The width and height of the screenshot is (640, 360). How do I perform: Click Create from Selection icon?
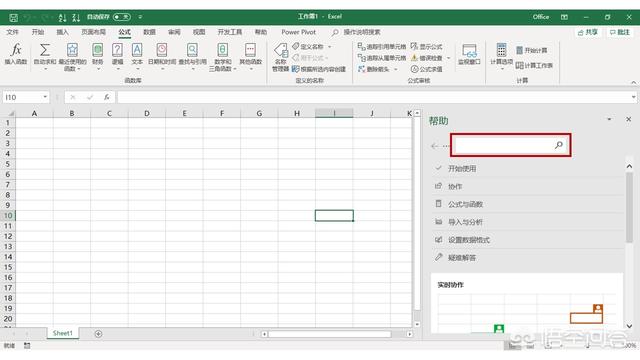[296, 69]
